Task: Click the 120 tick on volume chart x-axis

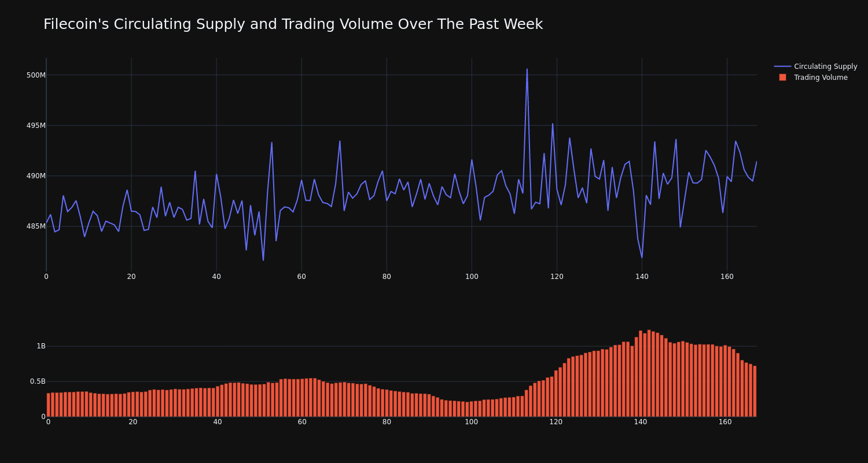Action: (556, 422)
